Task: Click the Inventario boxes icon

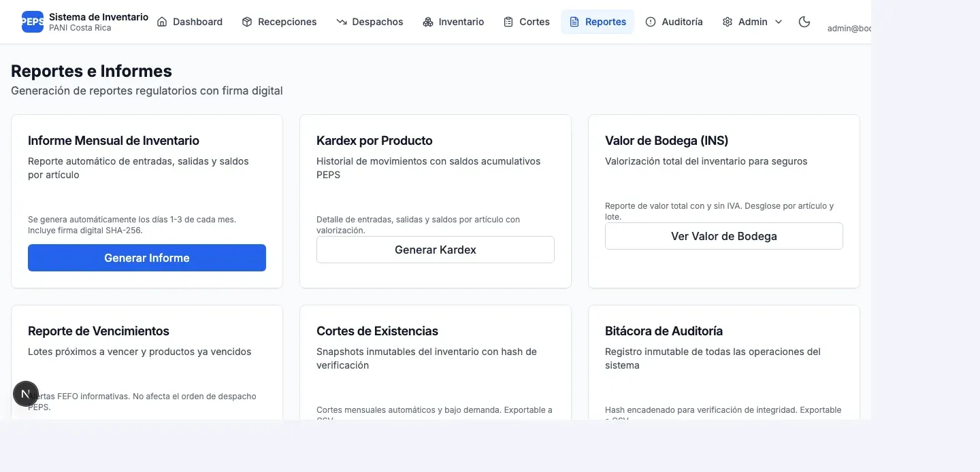Action: (428, 22)
